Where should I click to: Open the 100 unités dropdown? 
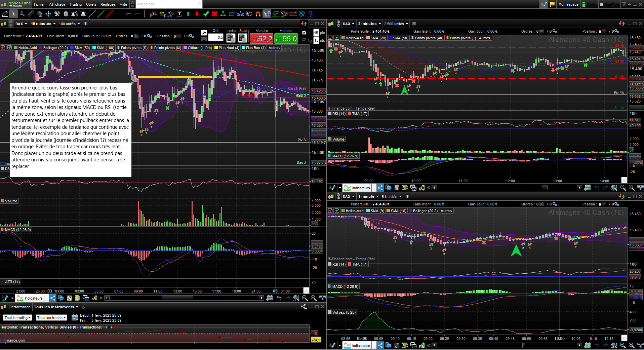(70, 24)
